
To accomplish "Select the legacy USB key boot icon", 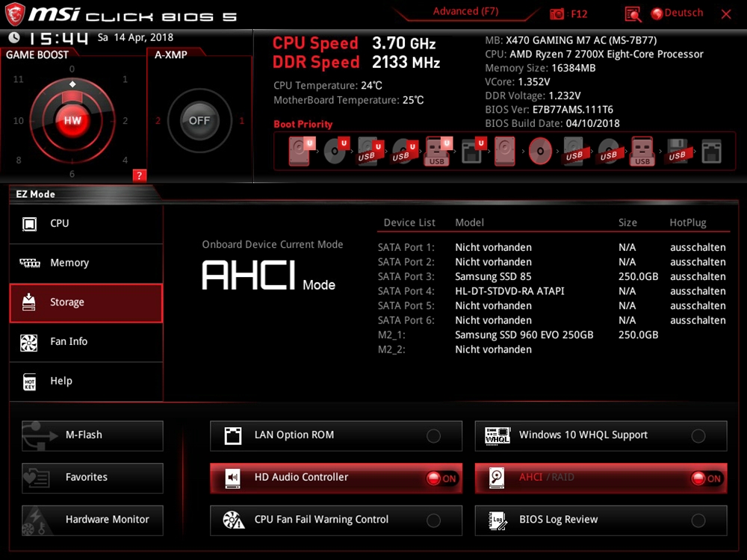I will (642, 152).
